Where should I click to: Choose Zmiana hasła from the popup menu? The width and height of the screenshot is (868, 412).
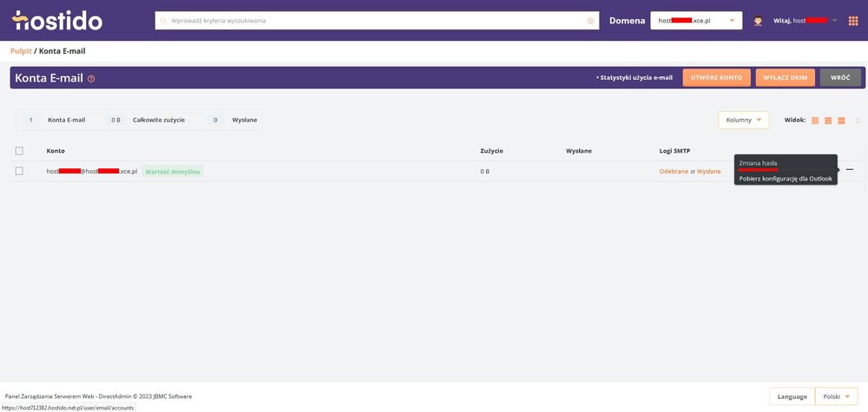point(758,162)
